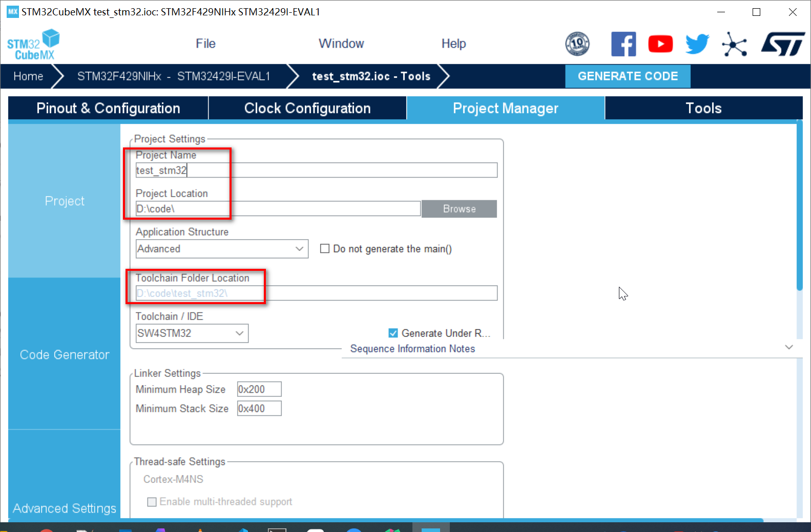Click the Minimum Stack Size field
811x532 pixels.
259,408
